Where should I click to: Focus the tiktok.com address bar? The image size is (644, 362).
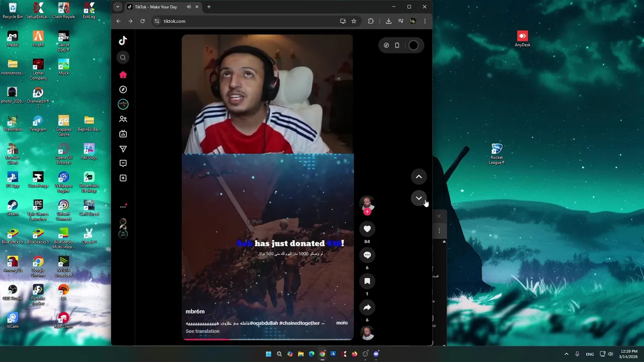247,21
